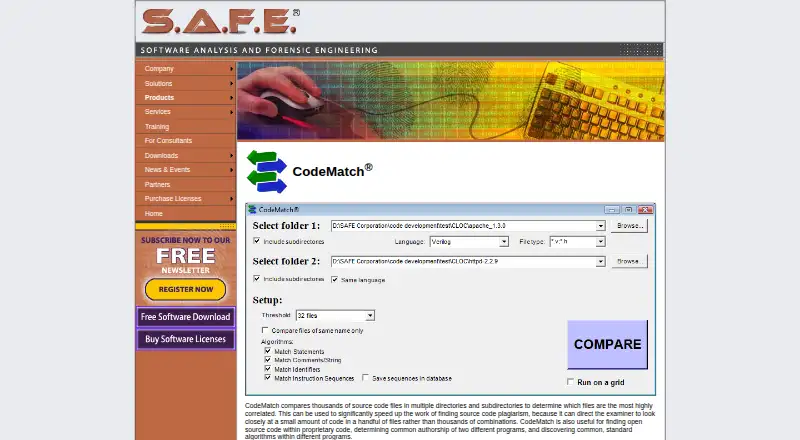Enable the Run on a grid checkbox
Image resolution: width=800 pixels, height=440 pixels.
click(570, 382)
